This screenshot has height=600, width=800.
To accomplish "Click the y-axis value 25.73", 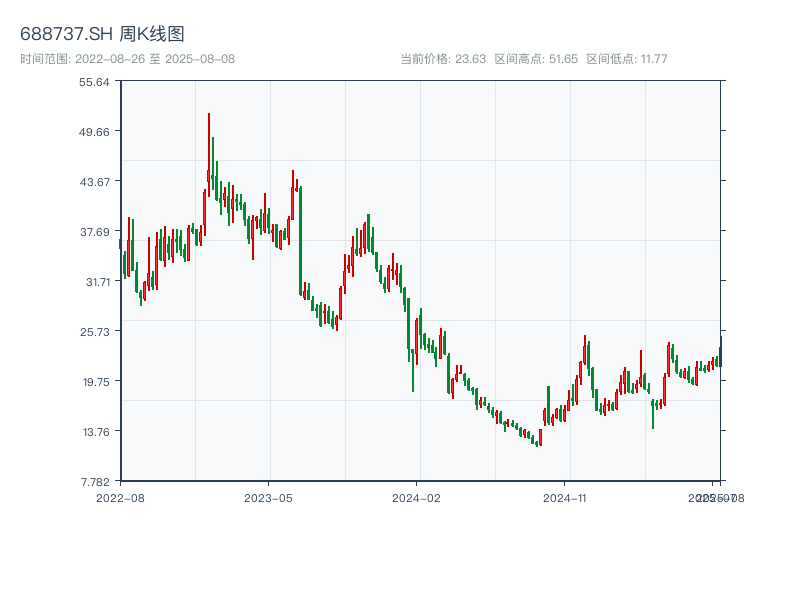I will coord(94,332).
